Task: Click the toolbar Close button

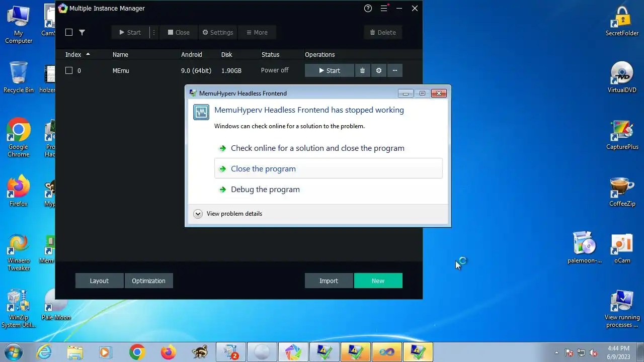Action: (x=178, y=32)
